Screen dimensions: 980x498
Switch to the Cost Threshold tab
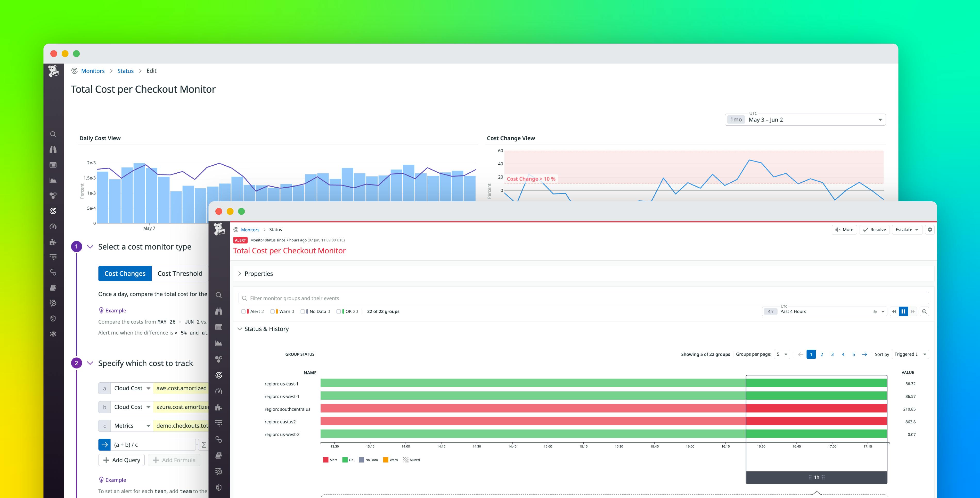[179, 273]
